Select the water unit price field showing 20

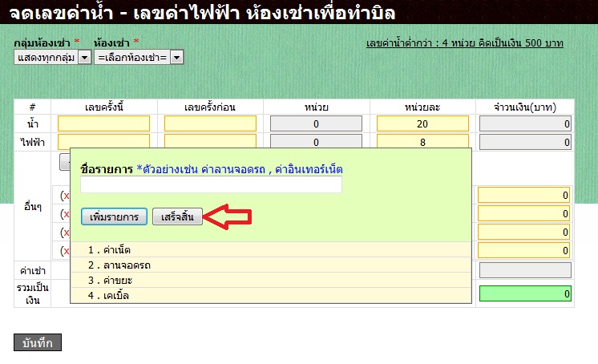[x=423, y=123]
